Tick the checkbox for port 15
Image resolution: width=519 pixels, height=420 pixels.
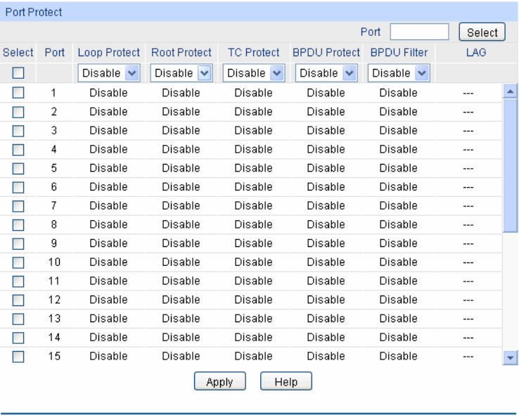pyautogui.click(x=18, y=357)
